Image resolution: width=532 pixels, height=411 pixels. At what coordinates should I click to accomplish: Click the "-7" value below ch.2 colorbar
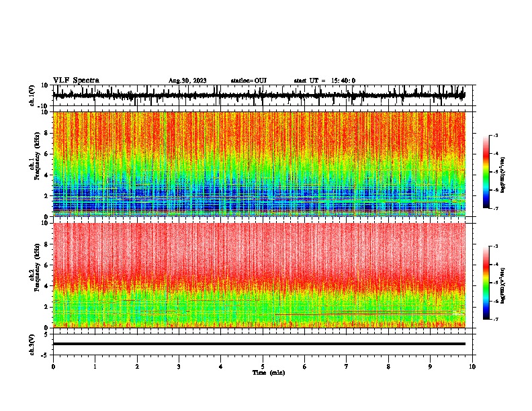(x=495, y=319)
